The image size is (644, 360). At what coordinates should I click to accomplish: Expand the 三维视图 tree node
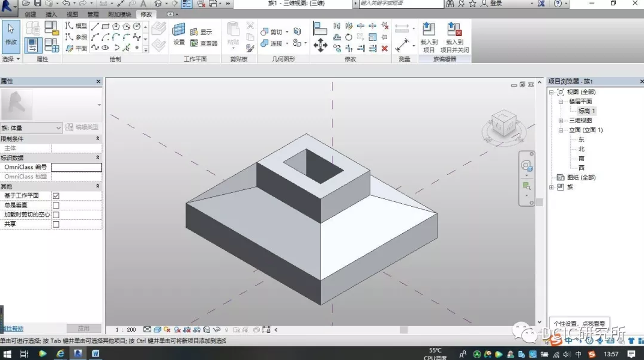(x=561, y=121)
